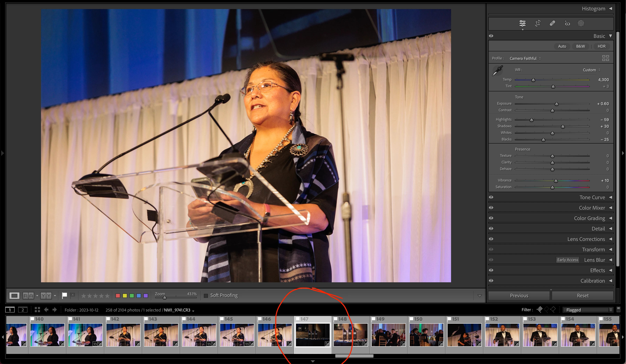The image size is (626, 364).
Task: Open the Red Eye correction tool
Action: (567, 23)
